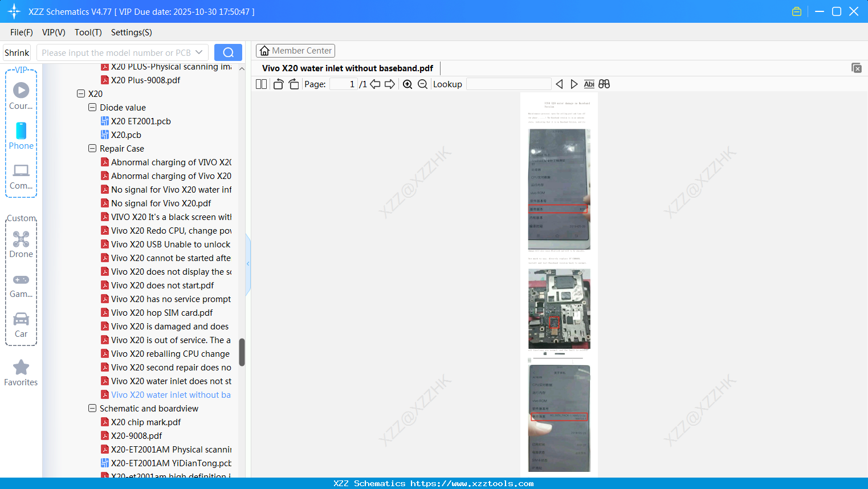Open the Settings menu
868x489 pixels.
point(132,32)
